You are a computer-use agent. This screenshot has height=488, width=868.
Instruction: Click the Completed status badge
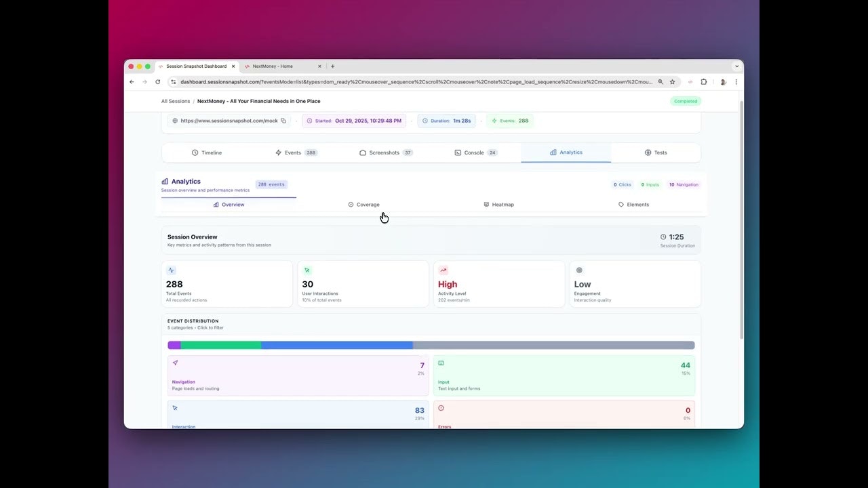click(x=686, y=101)
